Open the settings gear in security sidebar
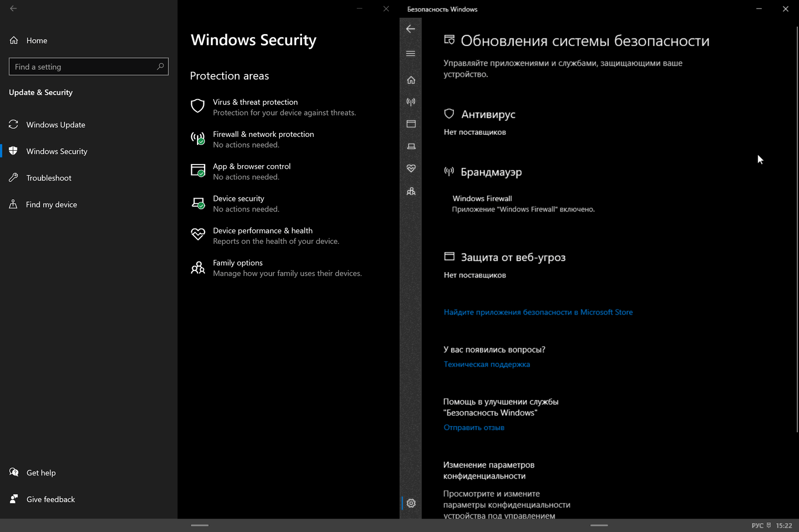 pyautogui.click(x=411, y=503)
